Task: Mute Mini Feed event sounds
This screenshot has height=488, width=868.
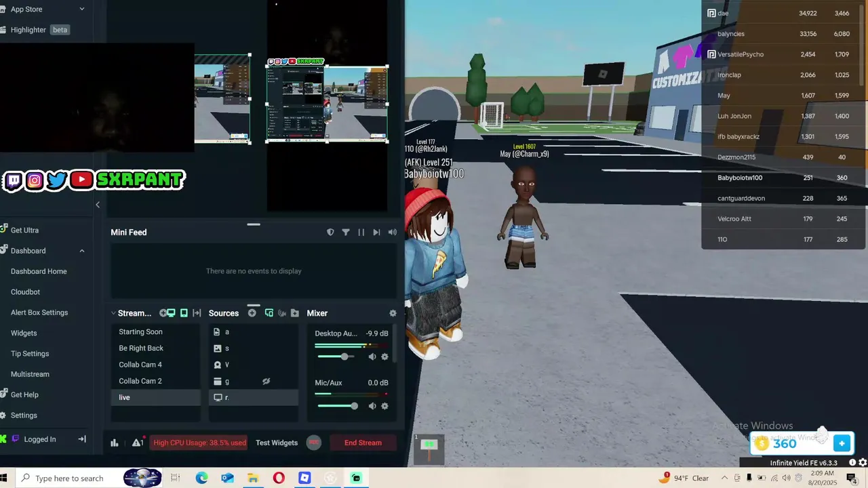Action: point(392,232)
